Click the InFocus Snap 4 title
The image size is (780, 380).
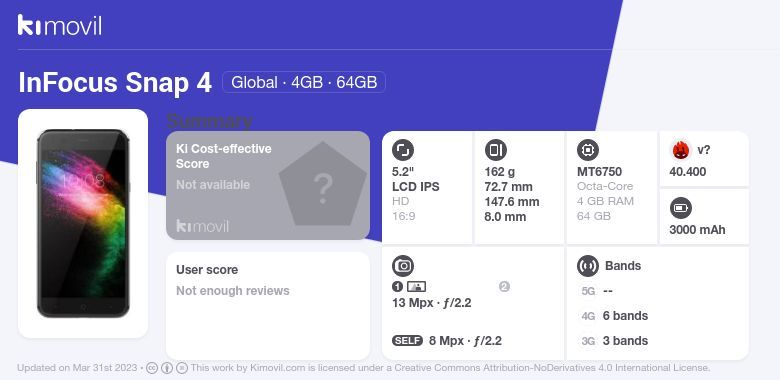[115, 83]
